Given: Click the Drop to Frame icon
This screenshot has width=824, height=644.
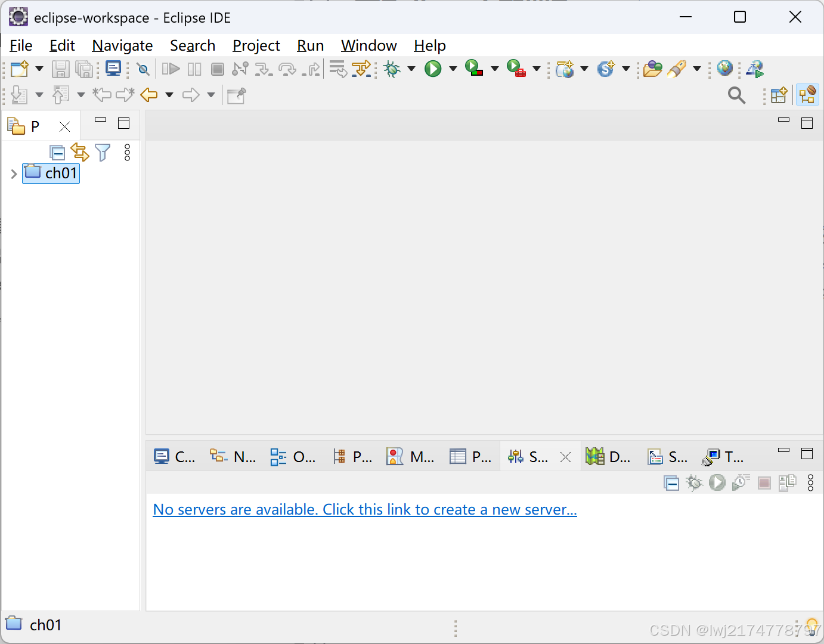Looking at the screenshot, I should tap(338, 69).
